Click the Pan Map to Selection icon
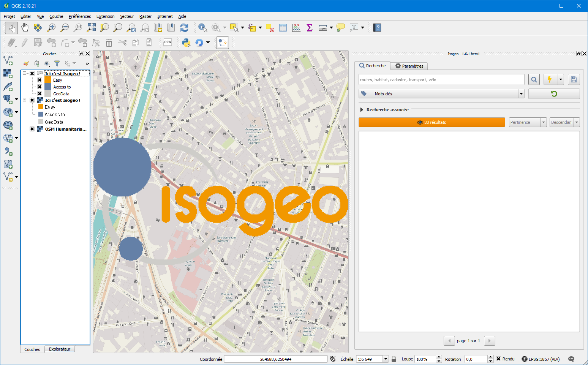 coord(38,27)
